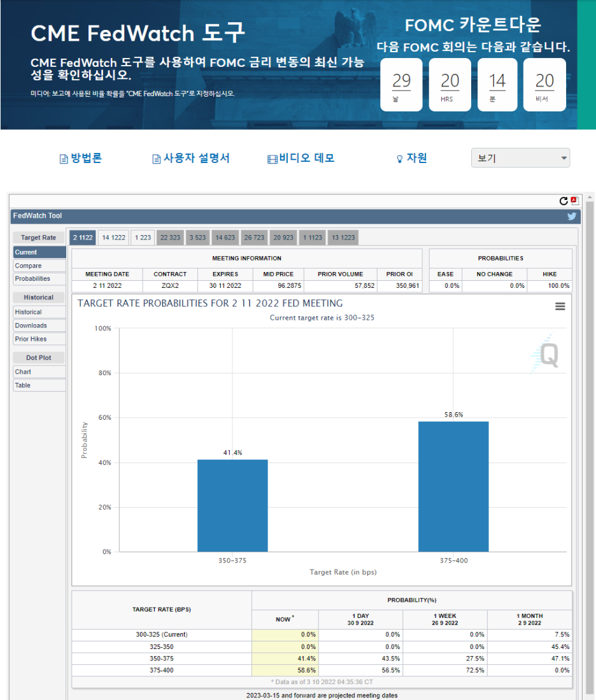Open the Dot Plot Table item
Image resolution: width=596 pixels, height=700 pixels.
click(x=39, y=385)
